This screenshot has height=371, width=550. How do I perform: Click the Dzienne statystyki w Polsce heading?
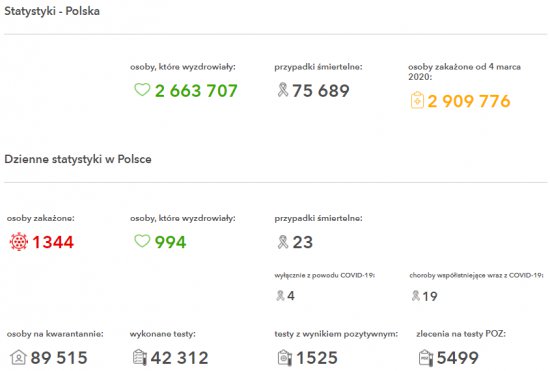tap(78, 159)
